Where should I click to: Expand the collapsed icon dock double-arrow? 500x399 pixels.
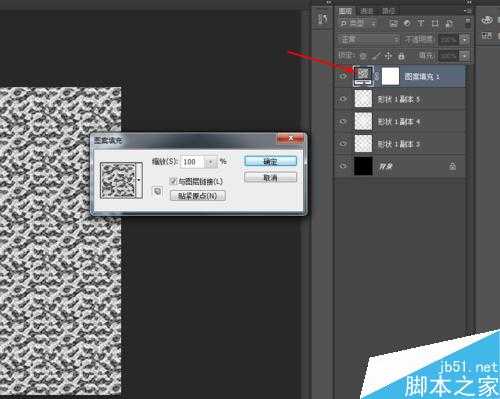point(329,2)
